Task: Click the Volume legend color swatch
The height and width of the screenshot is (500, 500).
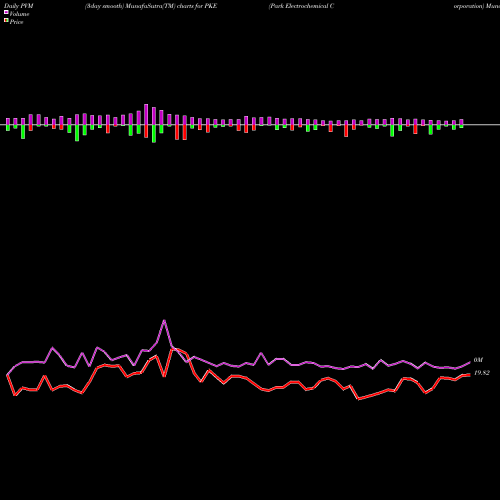Action: tap(6, 12)
